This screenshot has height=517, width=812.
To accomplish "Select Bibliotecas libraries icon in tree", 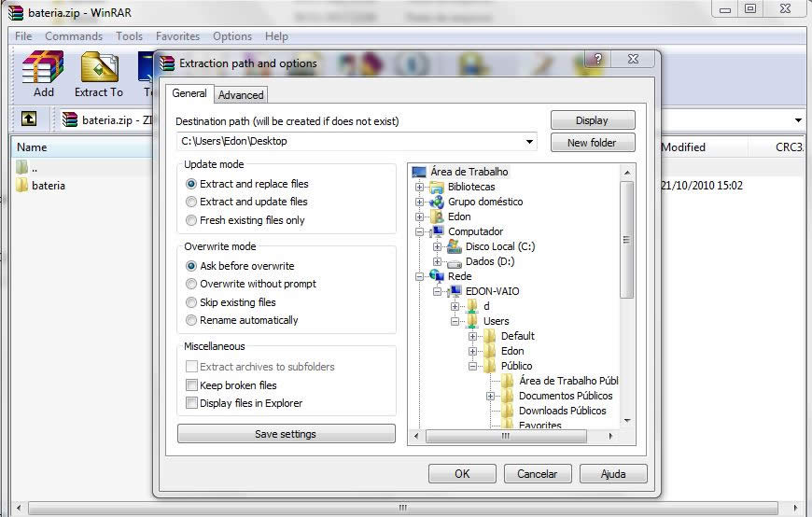I will pos(437,187).
